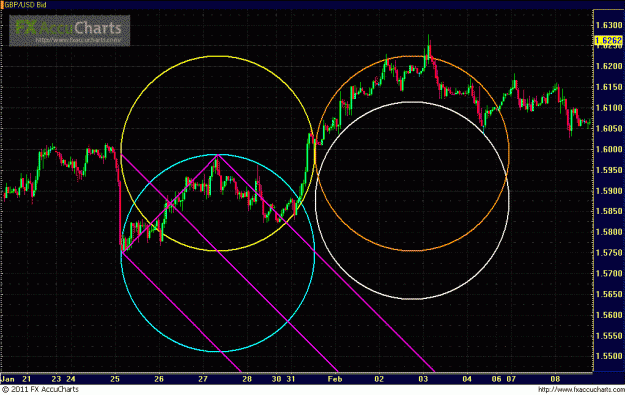The width and height of the screenshot is (625, 395).
Task: Click the 24 date label on time axis
Action: pos(71,379)
